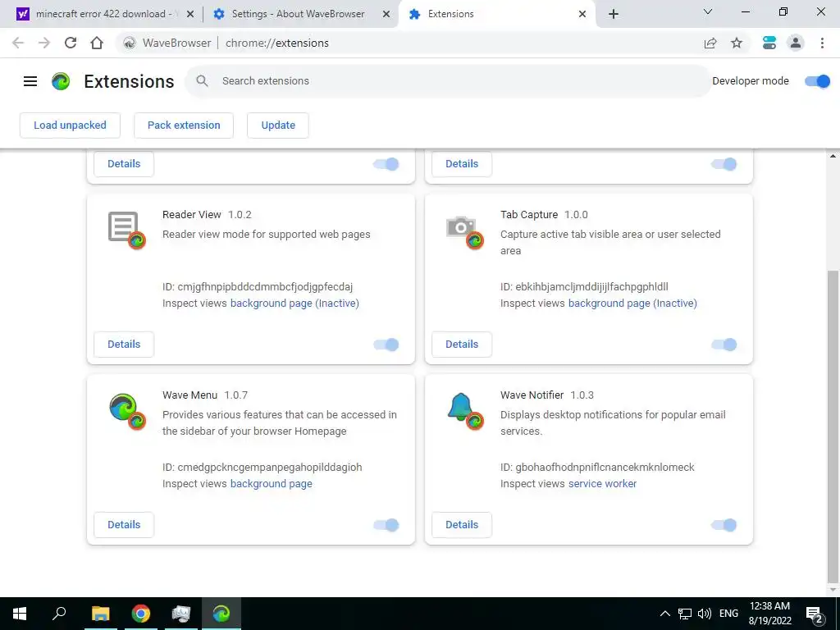Image resolution: width=840 pixels, height=630 pixels.
Task: Click the Update button
Action: (x=278, y=126)
